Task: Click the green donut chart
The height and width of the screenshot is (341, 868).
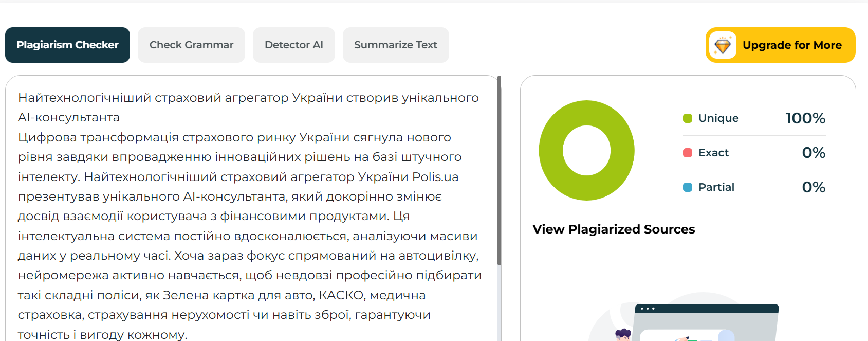Action: [x=586, y=150]
